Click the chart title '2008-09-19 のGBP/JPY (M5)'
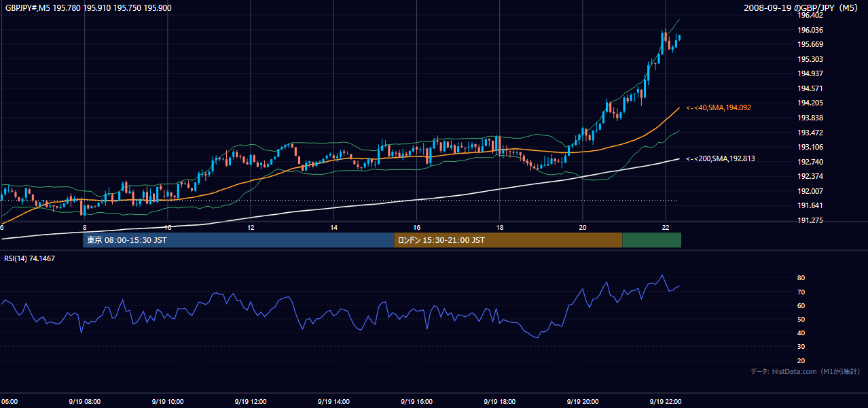Viewport: 868px width, 408px height. (x=802, y=8)
